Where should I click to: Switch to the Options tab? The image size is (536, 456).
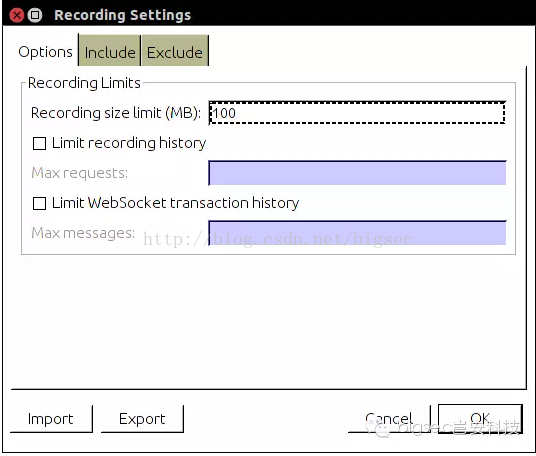click(45, 52)
